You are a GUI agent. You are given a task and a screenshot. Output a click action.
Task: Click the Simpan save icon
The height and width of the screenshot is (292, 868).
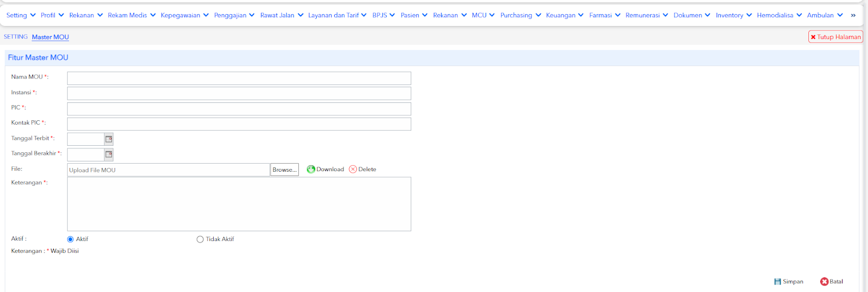[777, 282]
